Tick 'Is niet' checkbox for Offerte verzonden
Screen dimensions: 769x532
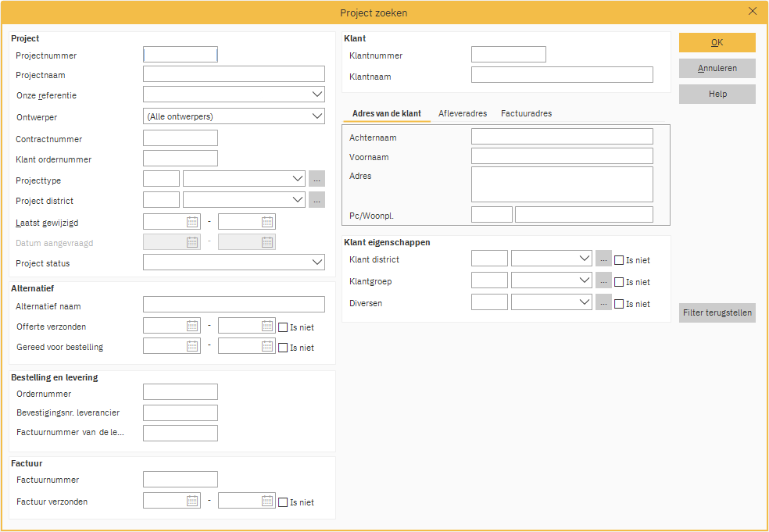click(x=284, y=327)
